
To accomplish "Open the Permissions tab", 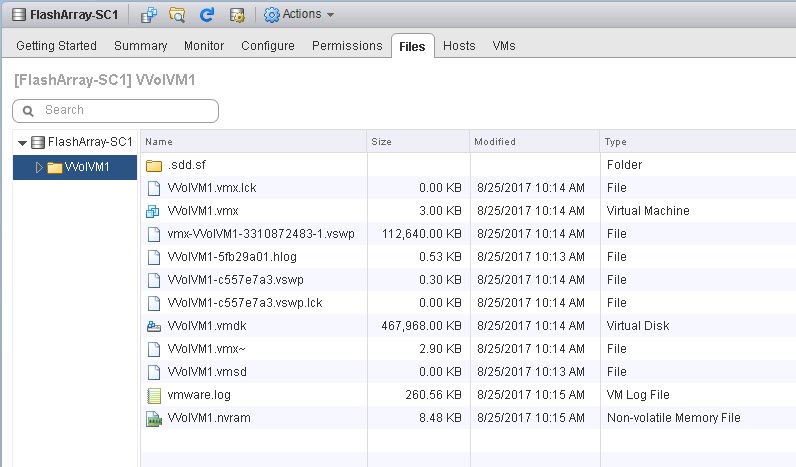I will [x=347, y=46].
